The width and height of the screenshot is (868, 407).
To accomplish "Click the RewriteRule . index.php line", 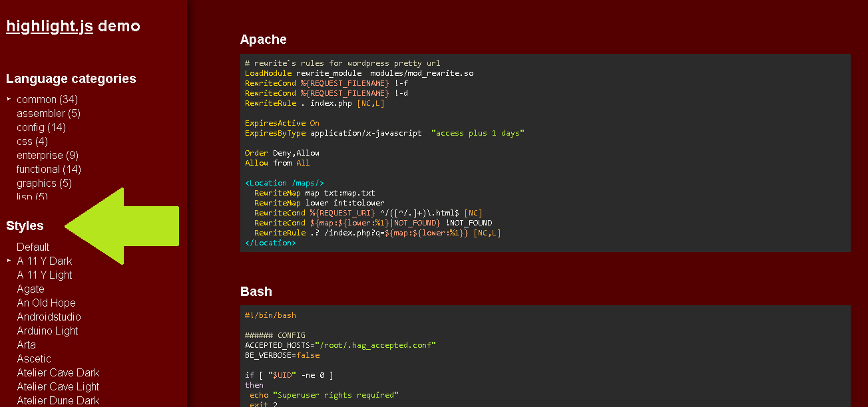I will pos(315,103).
